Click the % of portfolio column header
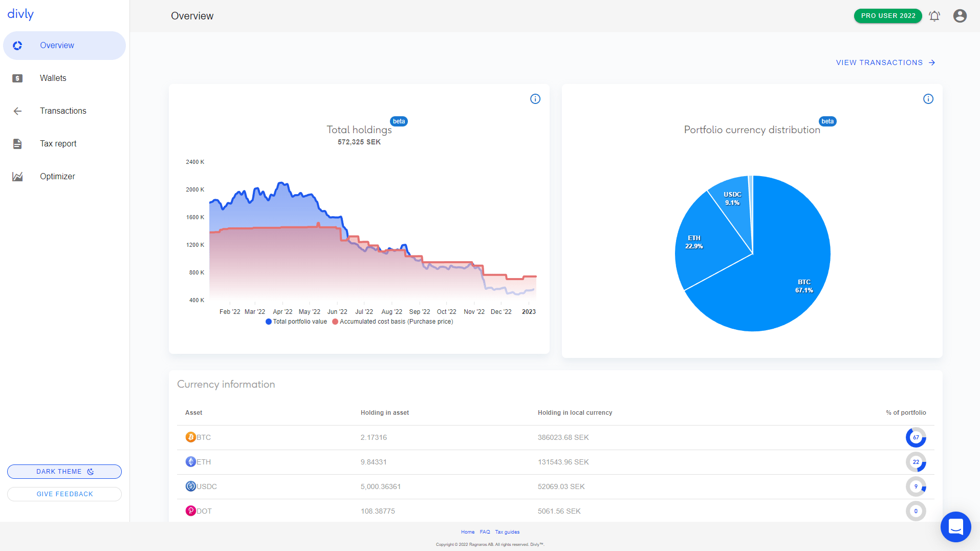The height and width of the screenshot is (551, 980). pos(906,413)
